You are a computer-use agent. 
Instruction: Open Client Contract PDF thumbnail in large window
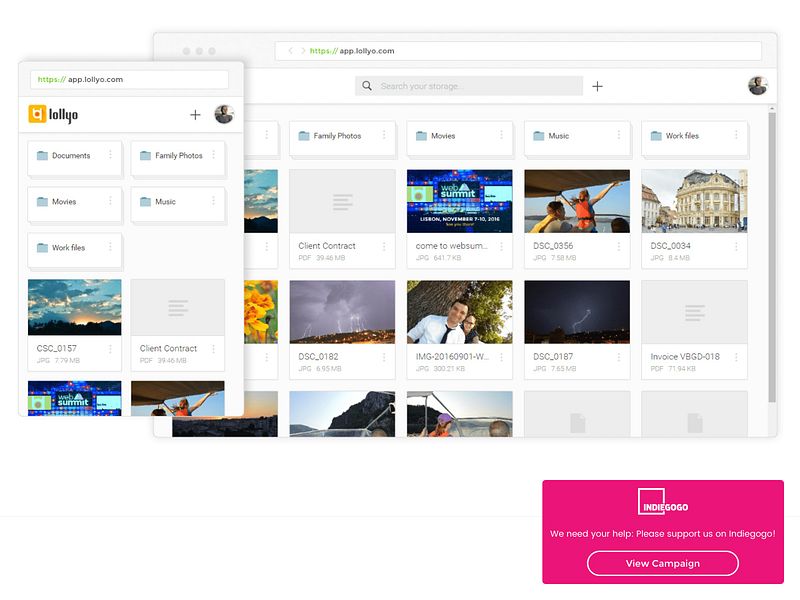[342, 201]
